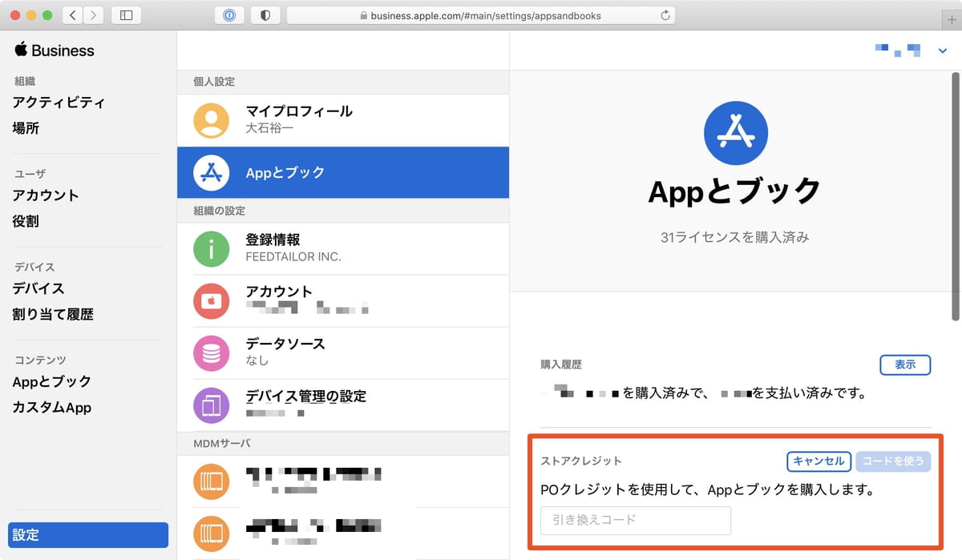Expand the user account menu chevron
The height and width of the screenshot is (560, 962).
tap(942, 51)
